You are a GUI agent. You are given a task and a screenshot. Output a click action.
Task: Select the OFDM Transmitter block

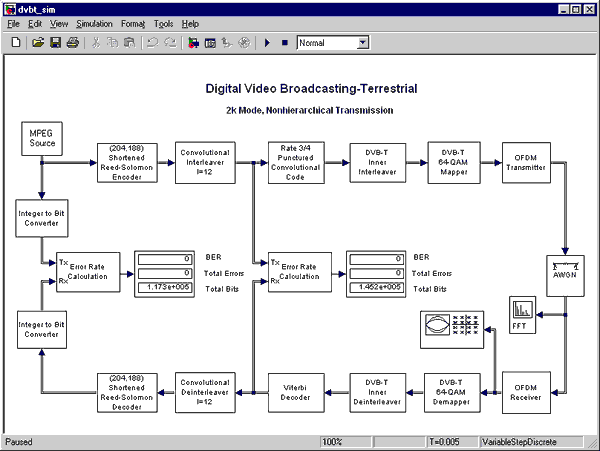(526, 163)
